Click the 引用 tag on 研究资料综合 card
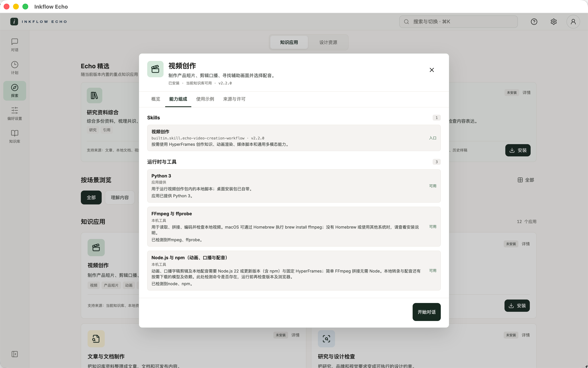The height and width of the screenshot is (368, 588). tap(106, 130)
